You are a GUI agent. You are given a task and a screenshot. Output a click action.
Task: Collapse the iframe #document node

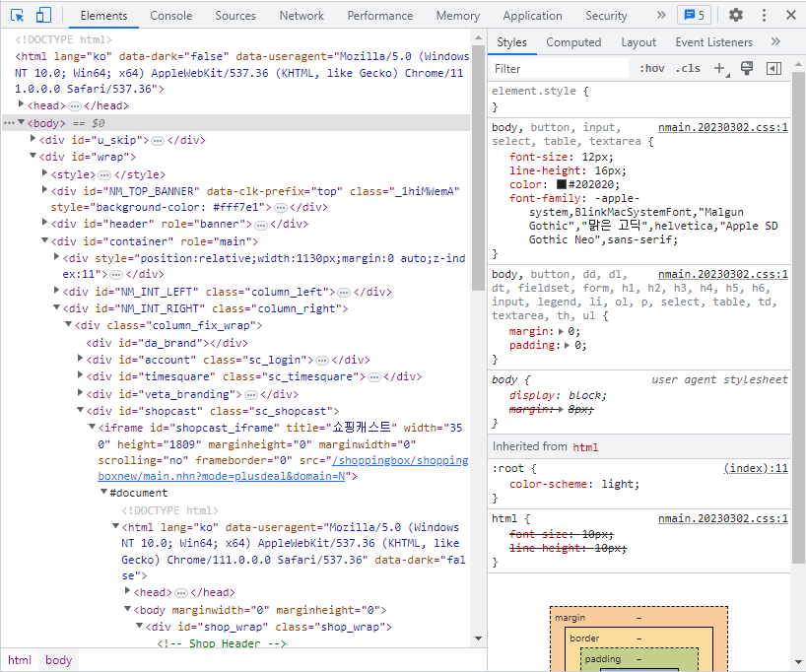103,492
